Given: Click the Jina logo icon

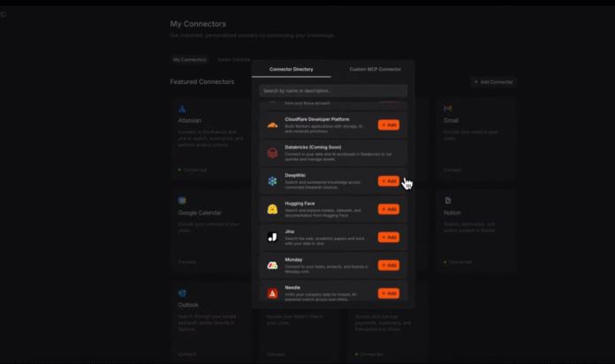Looking at the screenshot, I should [272, 237].
